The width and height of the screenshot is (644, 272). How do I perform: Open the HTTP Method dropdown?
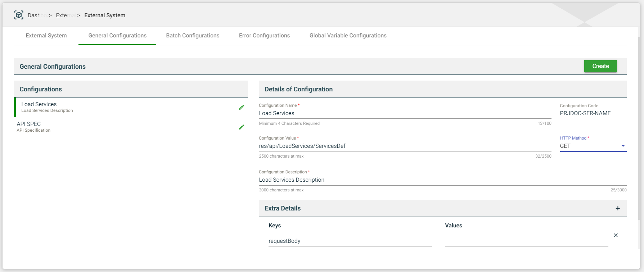(x=593, y=146)
